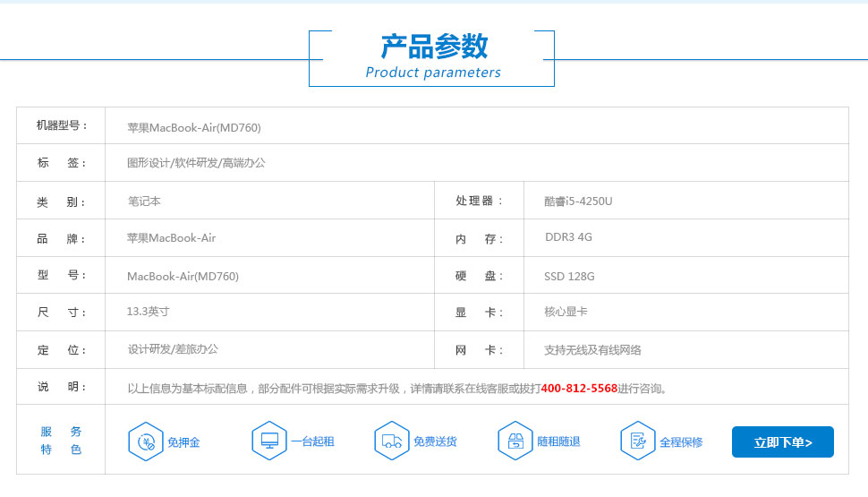868x497 pixels.
Task: Click the 全程保修 warranty icon
Action: [637, 441]
